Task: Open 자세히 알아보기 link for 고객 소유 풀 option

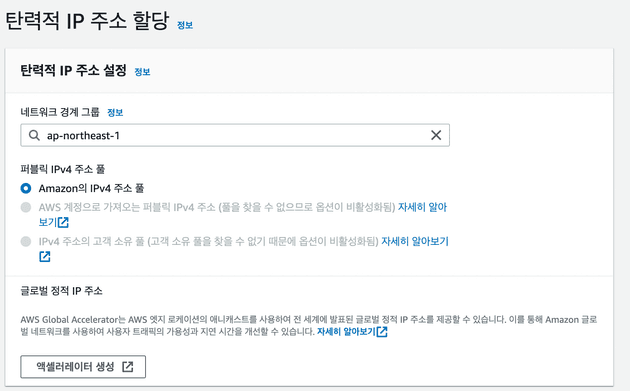Action: click(x=415, y=242)
